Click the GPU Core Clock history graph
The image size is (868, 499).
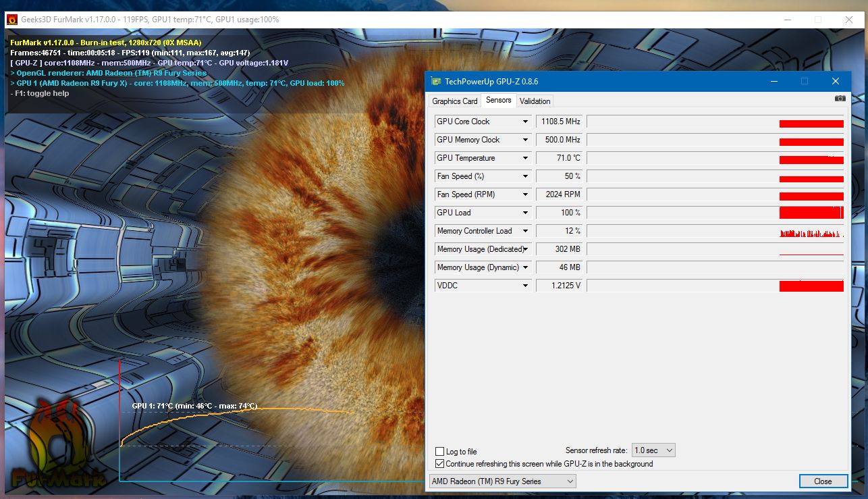(x=715, y=122)
